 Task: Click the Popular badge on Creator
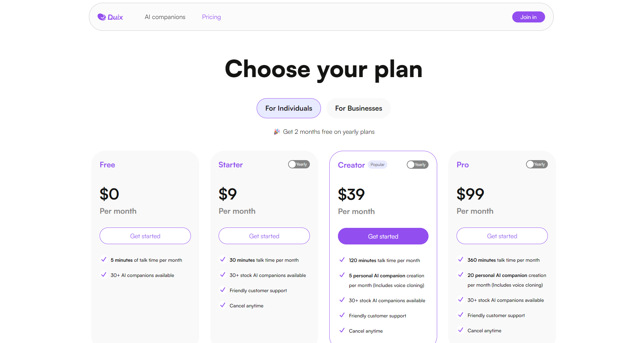tap(377, 165)
